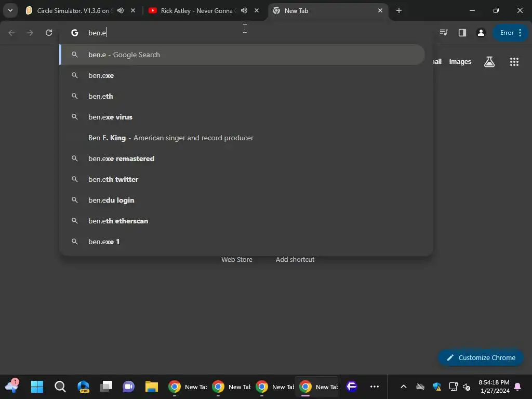Close the active New Tab
532x399 pixels.
click(380, 10)
